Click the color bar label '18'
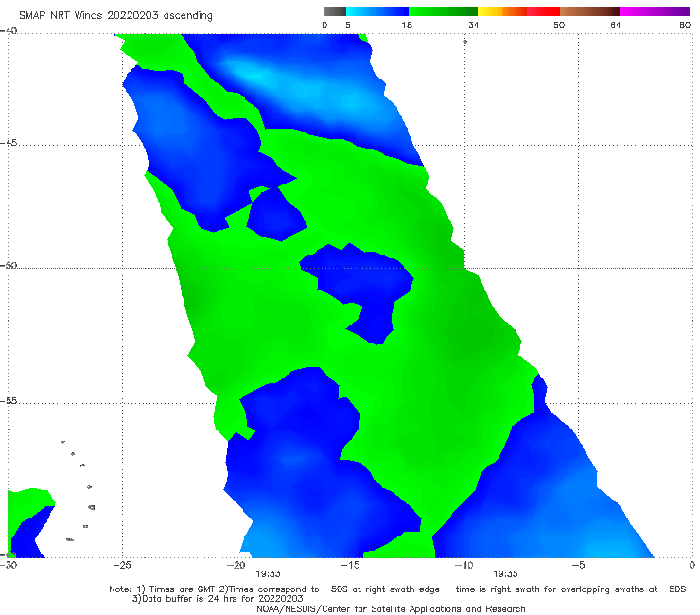 tap(407, 25)
